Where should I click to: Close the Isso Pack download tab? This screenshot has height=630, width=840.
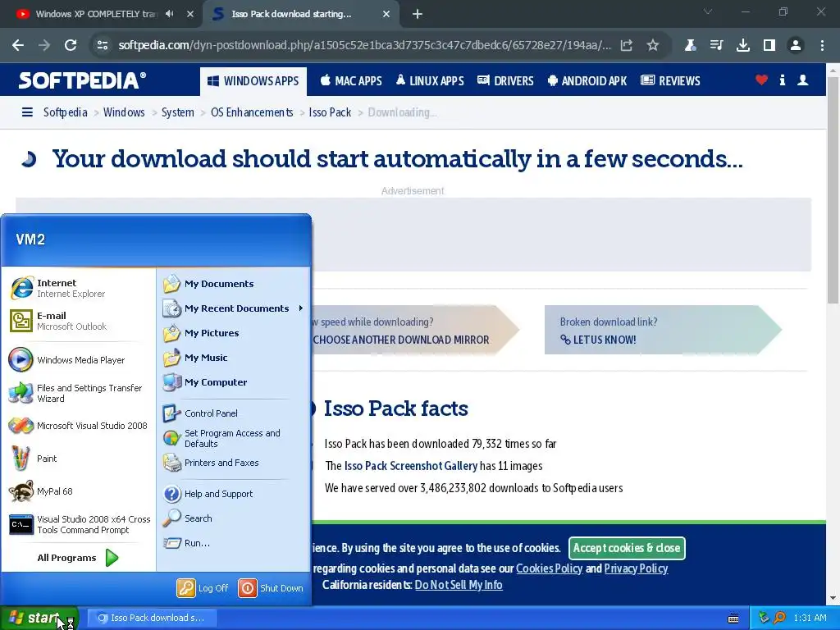[386, 14]
